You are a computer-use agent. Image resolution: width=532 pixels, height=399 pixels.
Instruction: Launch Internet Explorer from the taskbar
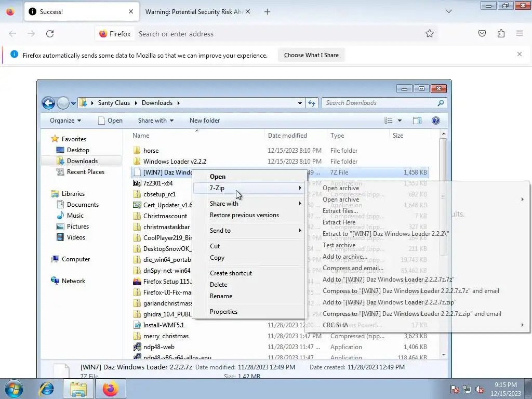tap(46, 389)
